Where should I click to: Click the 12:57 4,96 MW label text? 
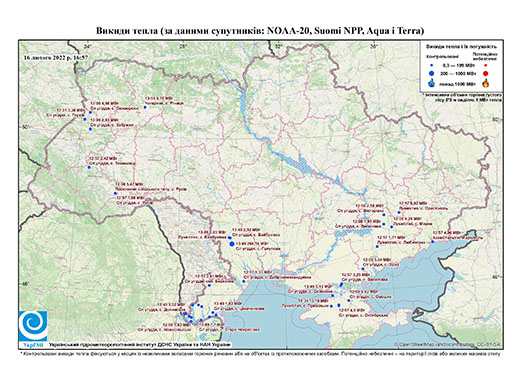446,233
